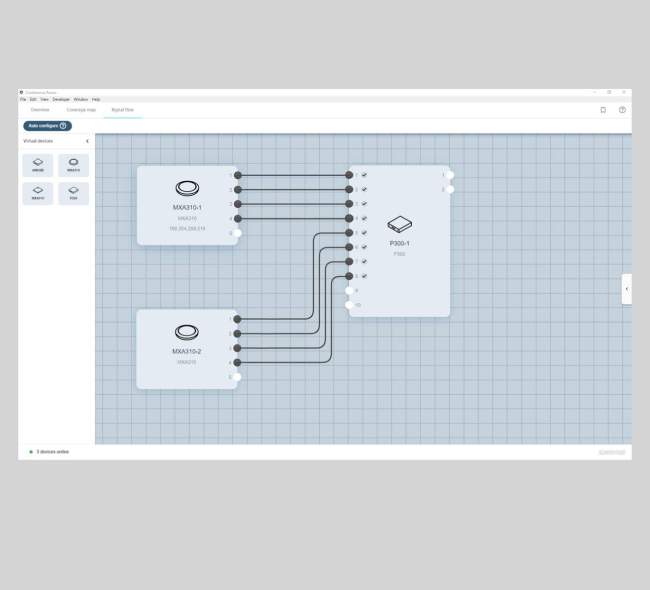Click the MXA310-1 IP address text
Viewport: 650px width, 590px height.
click(187, 228)
